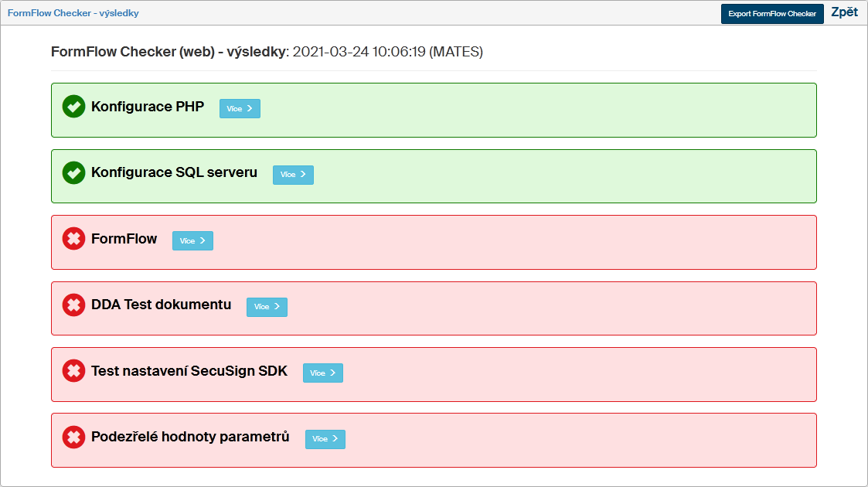Show more details for FormFlow section
The width and height of the screenshot is (868, 487).
192,241
